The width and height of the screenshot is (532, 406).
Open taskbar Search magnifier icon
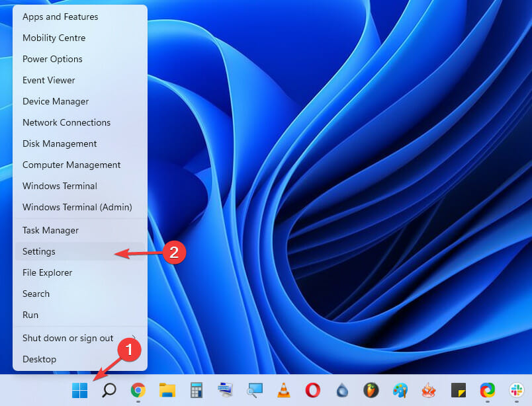tap(109, 390)
